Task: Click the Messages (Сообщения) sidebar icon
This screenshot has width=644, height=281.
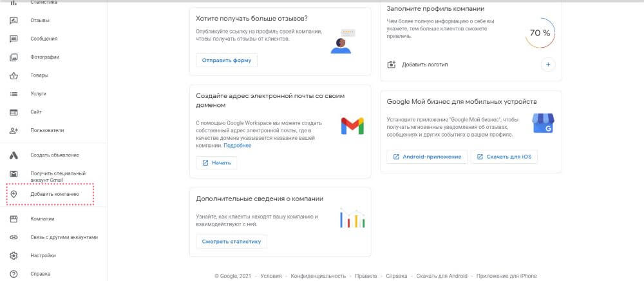Action: (x=14, y=39)
